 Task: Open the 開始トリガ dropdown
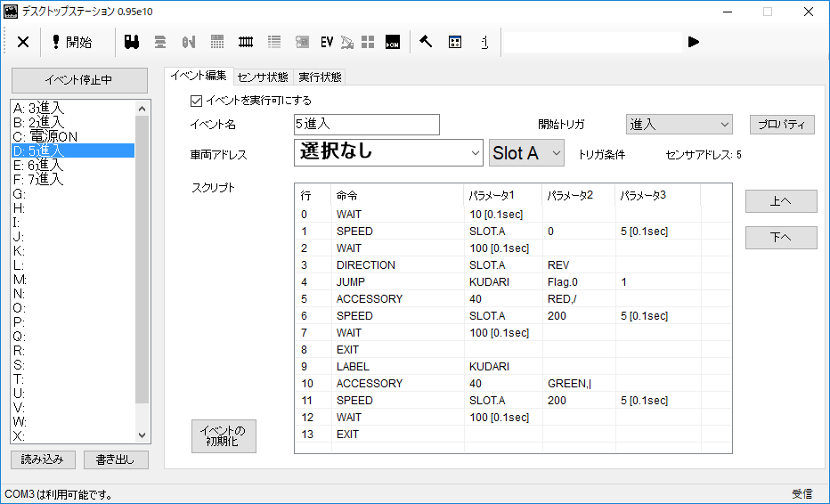pos(679,125)
